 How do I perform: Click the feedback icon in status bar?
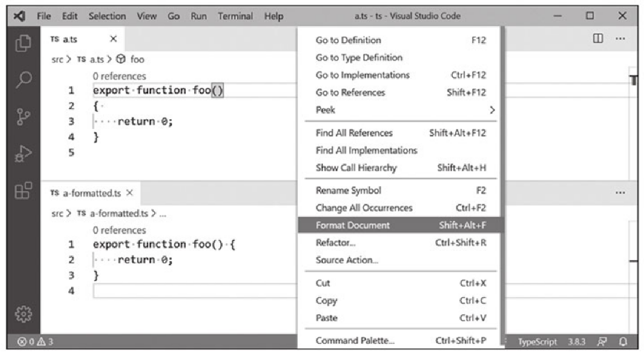click(602, 341)
